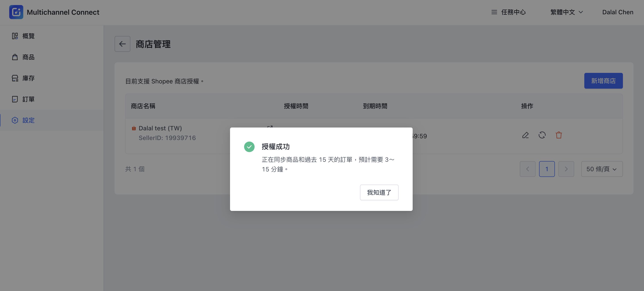Image resolution: width=644 pixels, height=291 pixels.
Task: Click the 授權成功 dialog title
Action: click(x=275, y=147)
